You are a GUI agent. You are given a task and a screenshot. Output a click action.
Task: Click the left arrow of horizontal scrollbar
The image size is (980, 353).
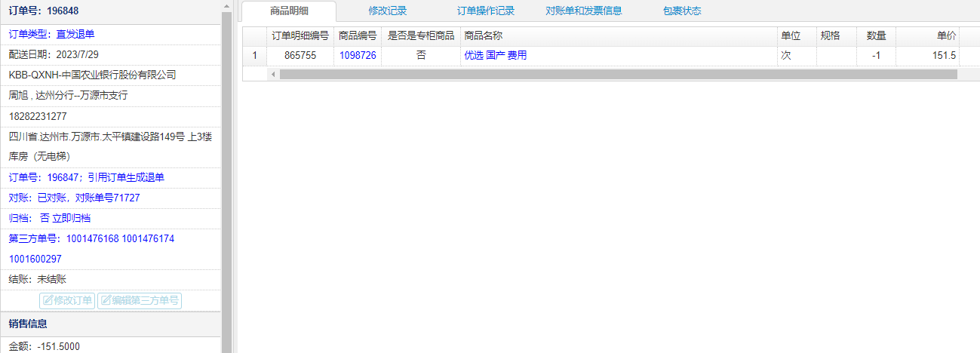click(x=273, y=75)
